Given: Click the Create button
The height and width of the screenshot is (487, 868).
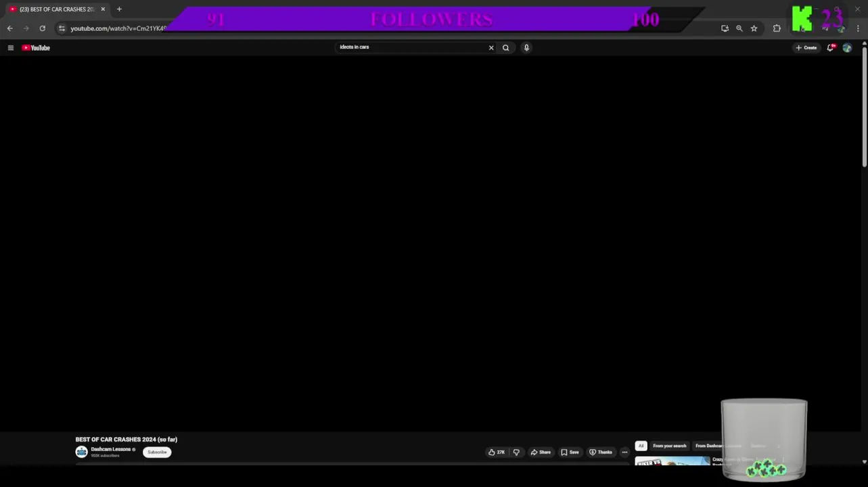Looking at the screenshot, I should coord(806,47).
